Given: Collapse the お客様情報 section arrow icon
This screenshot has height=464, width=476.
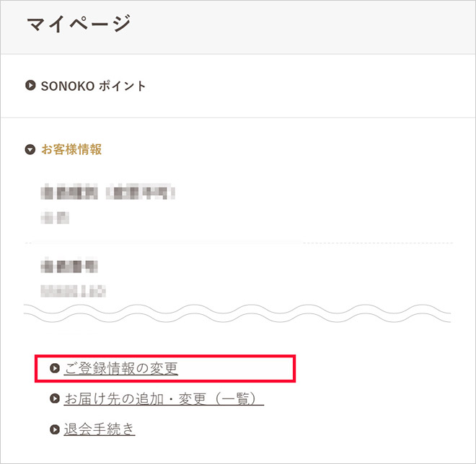Looking at the screenshot, I should (30, 150).
